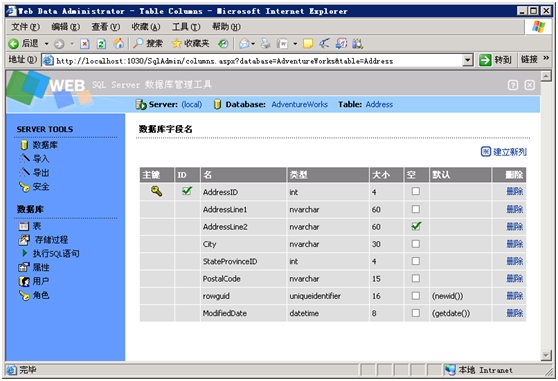
Task: Click the (getdate()) default value
Action: coord(451,313)
